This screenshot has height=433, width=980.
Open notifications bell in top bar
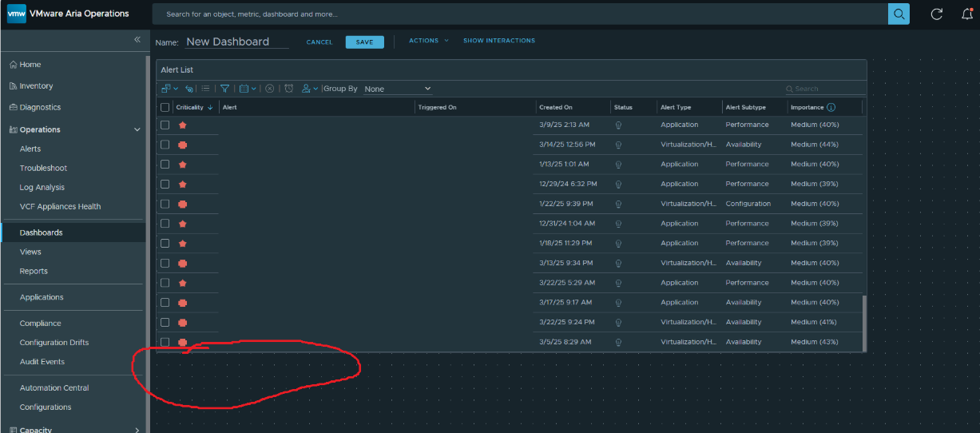[967, 14]
